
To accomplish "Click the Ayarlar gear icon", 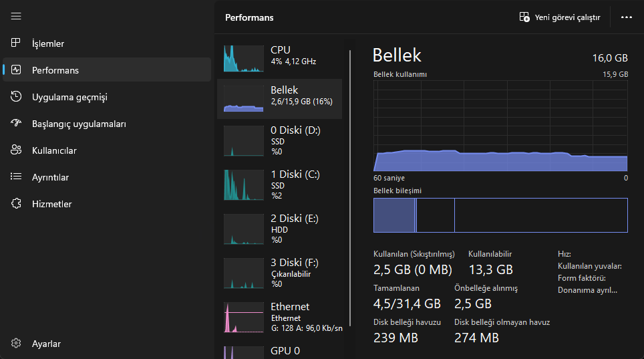I will click(17, 344).
